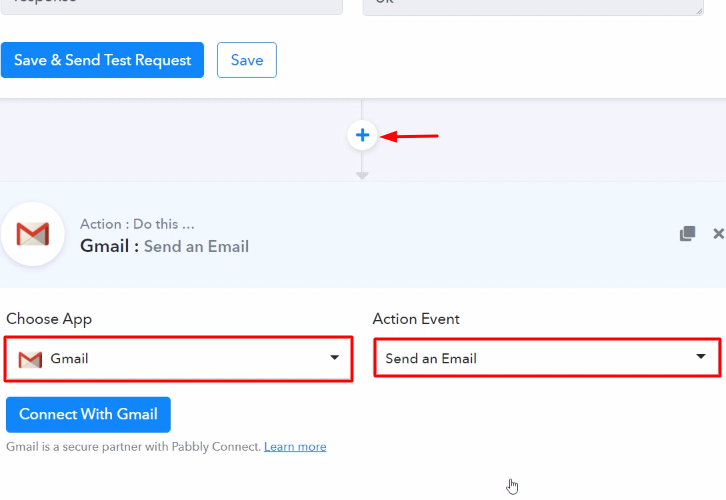Click Save & Send Test Request button

(102, 60)
